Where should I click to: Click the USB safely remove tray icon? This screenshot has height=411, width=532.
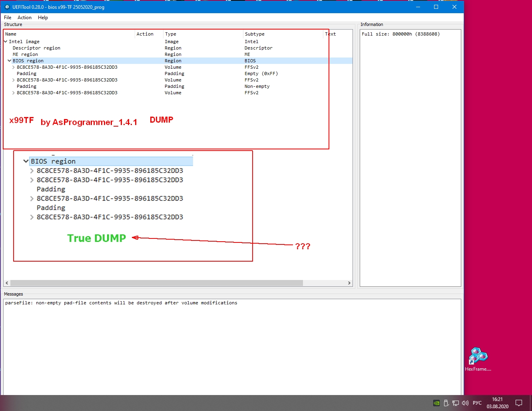coord(446,403)
